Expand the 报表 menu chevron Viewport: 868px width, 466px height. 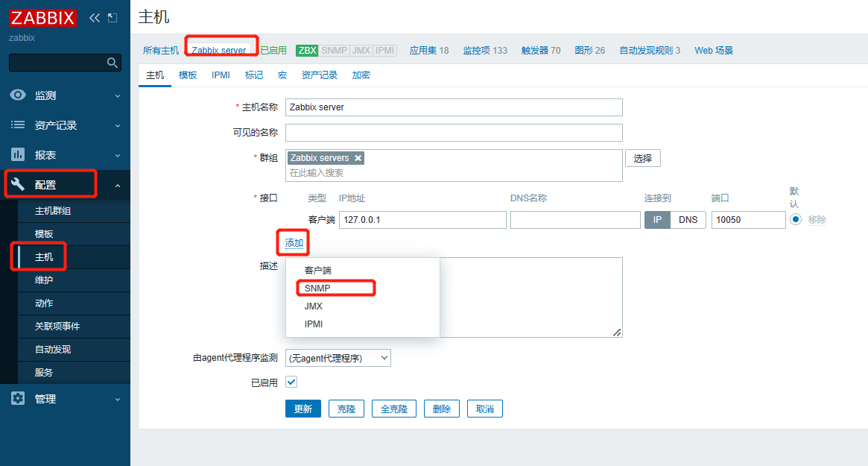point(118,156)
